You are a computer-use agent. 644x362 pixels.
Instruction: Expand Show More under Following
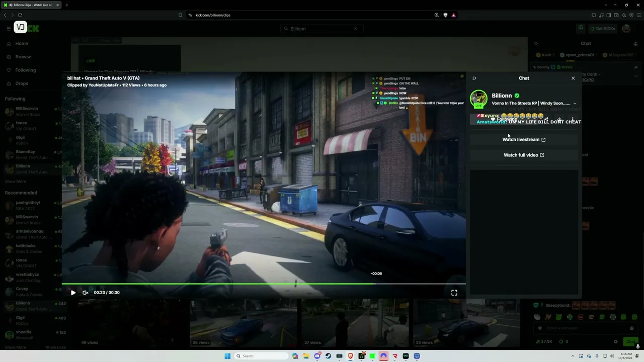[16, 182]
